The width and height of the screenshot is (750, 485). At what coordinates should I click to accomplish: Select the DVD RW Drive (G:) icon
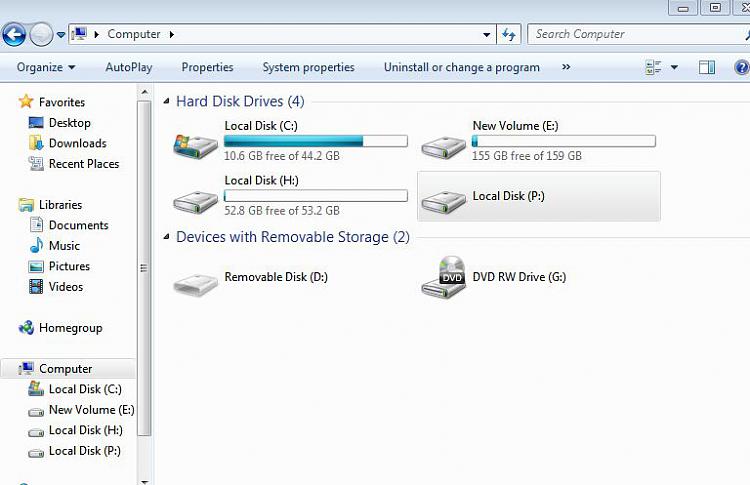click(443, 278)
